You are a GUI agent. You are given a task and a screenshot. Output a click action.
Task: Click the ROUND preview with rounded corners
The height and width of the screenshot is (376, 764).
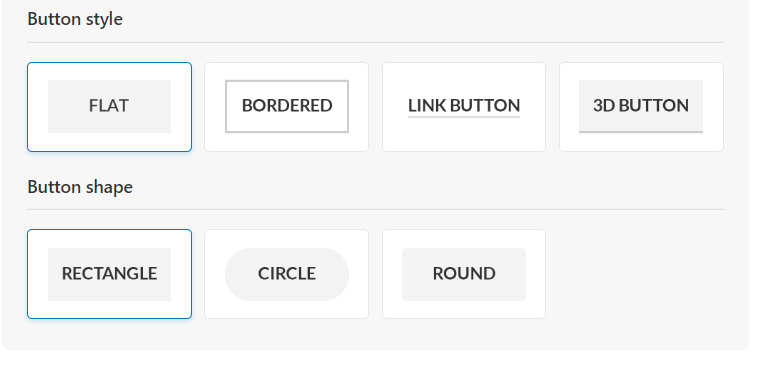pos(464,274)
